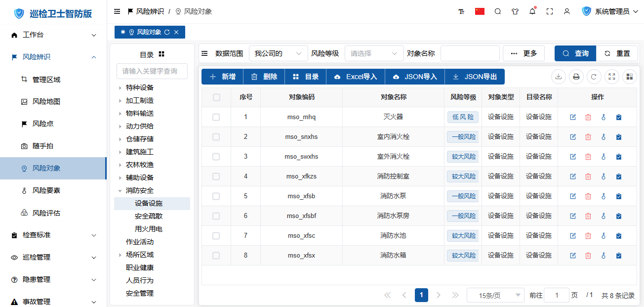Focus the tree keyword search field
644x307 pixels.
pyautogui.click(x=152, y=71)
